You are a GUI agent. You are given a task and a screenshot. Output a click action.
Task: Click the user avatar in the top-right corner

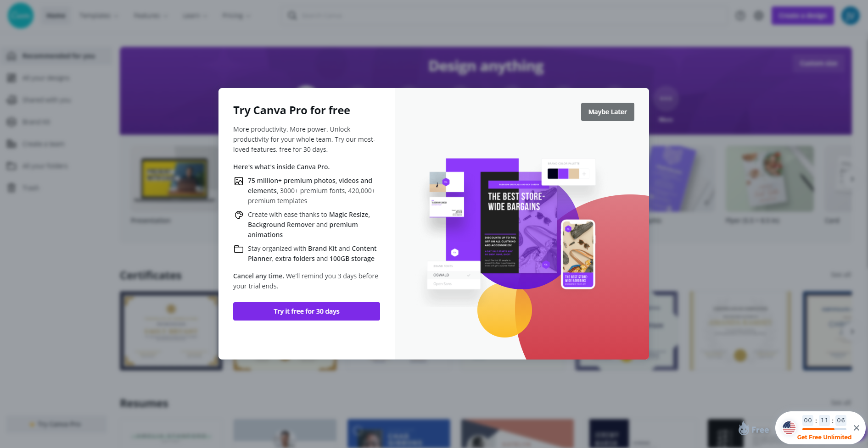click(851, 16)
